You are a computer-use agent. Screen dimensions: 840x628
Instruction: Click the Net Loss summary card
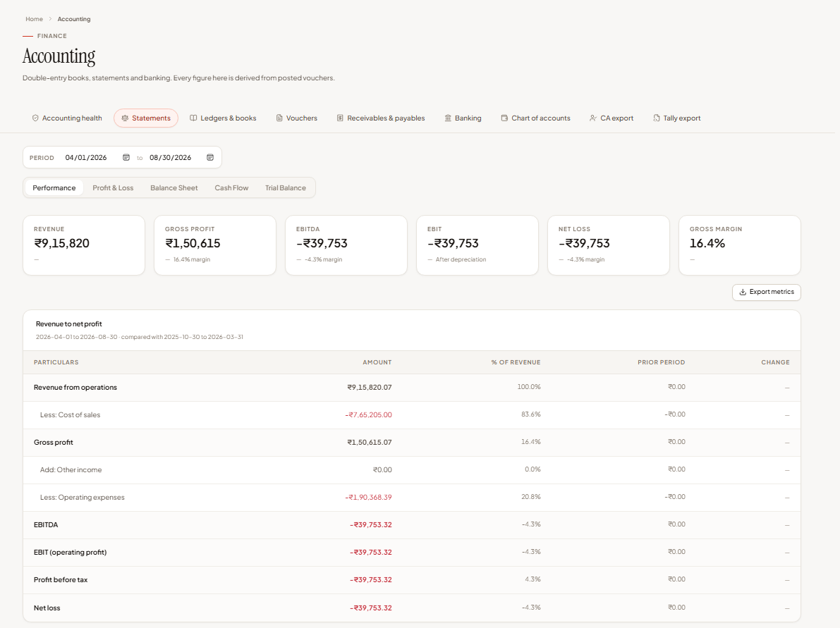609,245
